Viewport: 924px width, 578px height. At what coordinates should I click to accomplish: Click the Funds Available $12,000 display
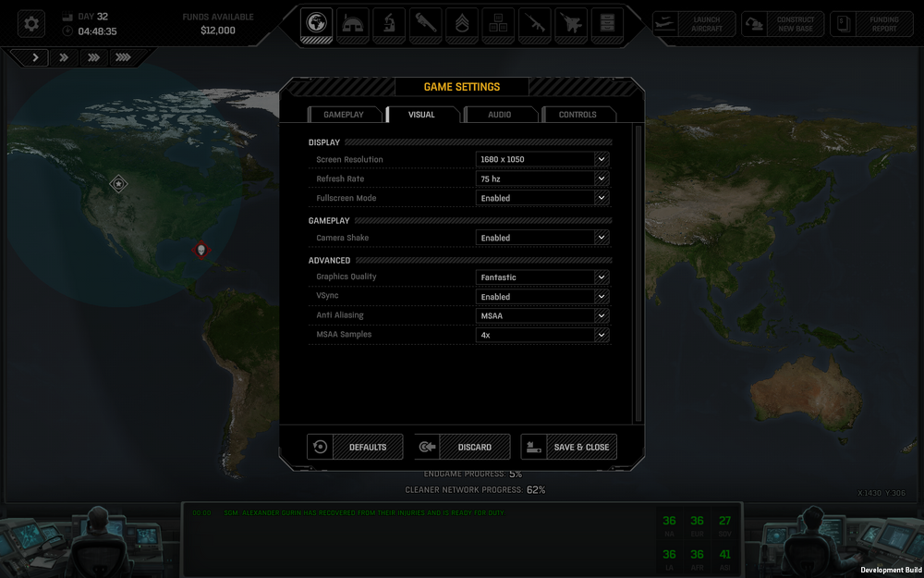(218, 24)
